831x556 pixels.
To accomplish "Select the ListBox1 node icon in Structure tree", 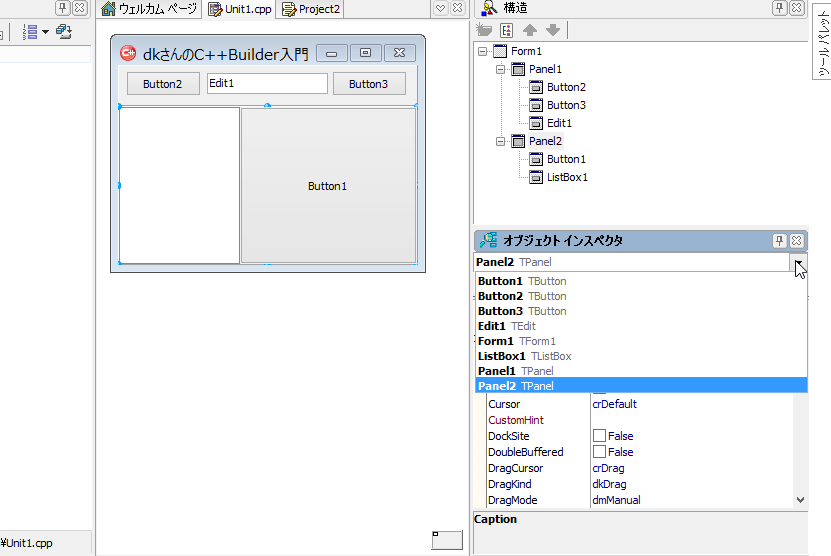I will click(x=536, y=177).
